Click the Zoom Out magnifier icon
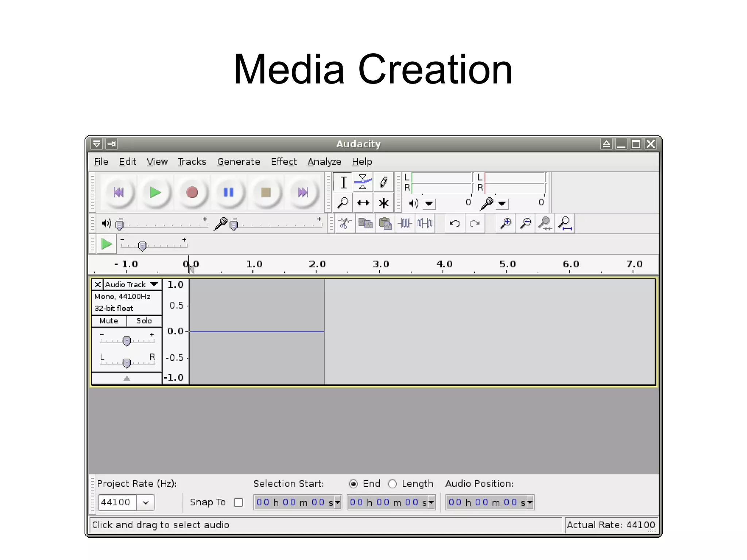Image resolution: width=747 pixels, height=560 pixels. click(525, 223)
